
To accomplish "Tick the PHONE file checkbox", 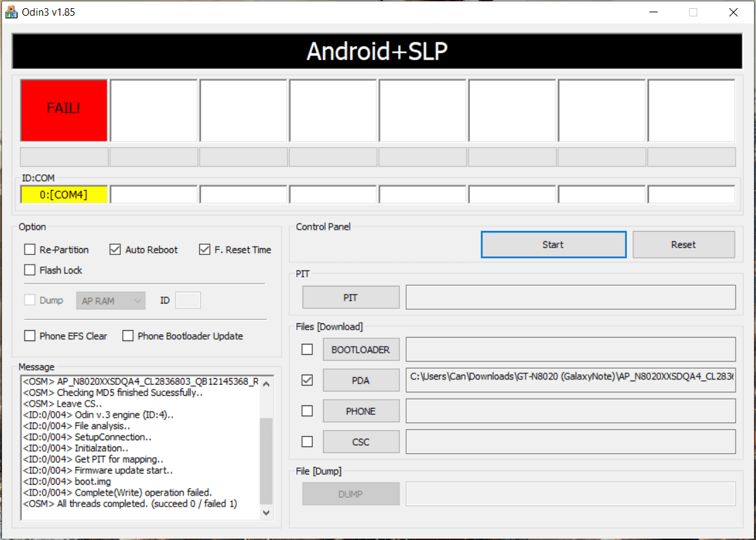I will 307,411.
